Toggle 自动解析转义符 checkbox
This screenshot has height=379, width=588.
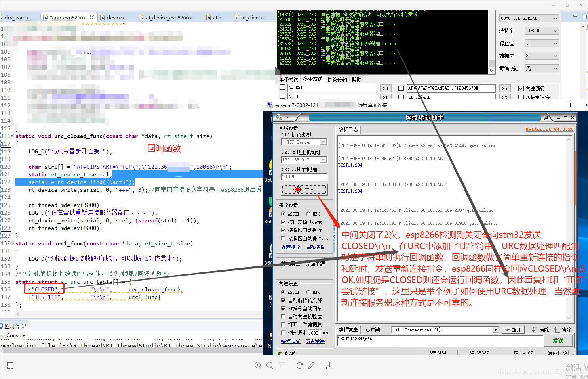pyautogui.click(x=283, y=300)
